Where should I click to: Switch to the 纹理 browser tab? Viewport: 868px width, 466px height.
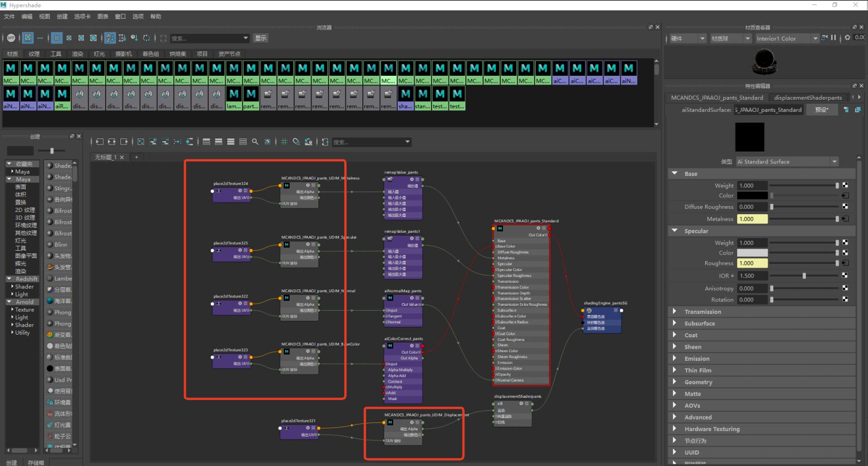coord(34,54)
